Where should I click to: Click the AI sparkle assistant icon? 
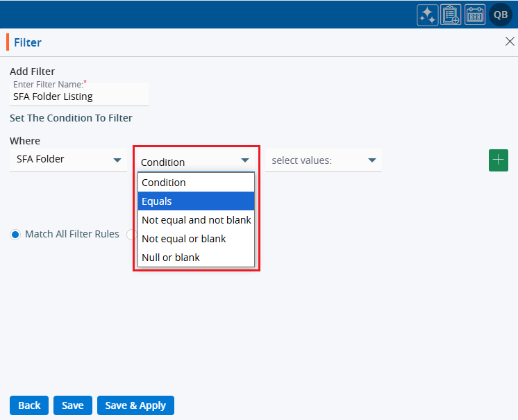click(428, 15)
